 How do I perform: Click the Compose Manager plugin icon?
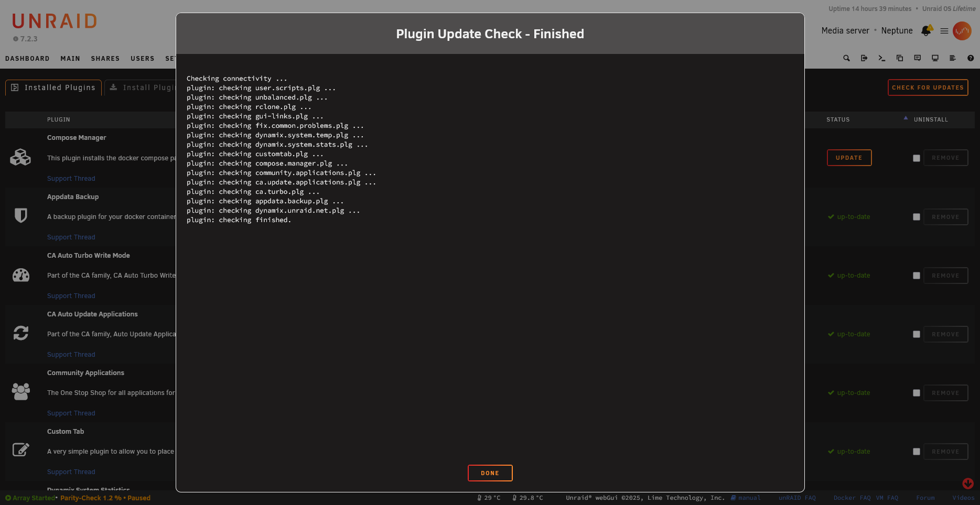[21, 157]
